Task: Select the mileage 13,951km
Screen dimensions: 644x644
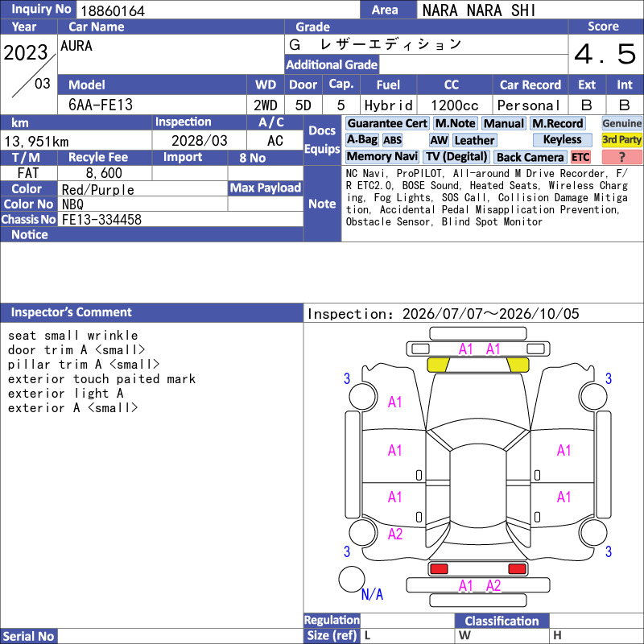Action: [x=36, y=142]
